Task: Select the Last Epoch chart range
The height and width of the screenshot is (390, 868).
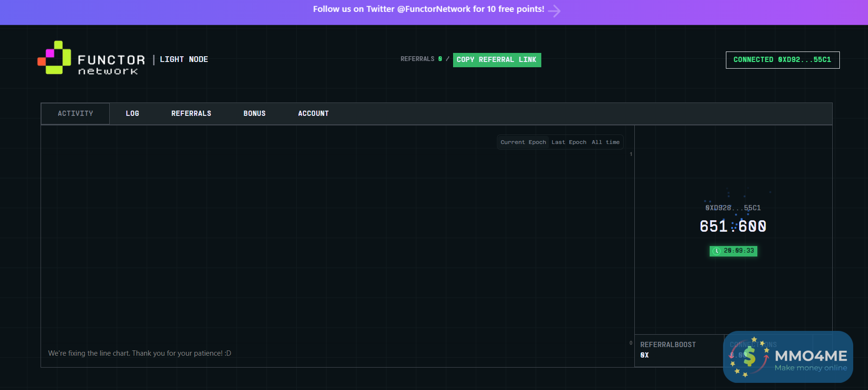Action: [569, 142]
